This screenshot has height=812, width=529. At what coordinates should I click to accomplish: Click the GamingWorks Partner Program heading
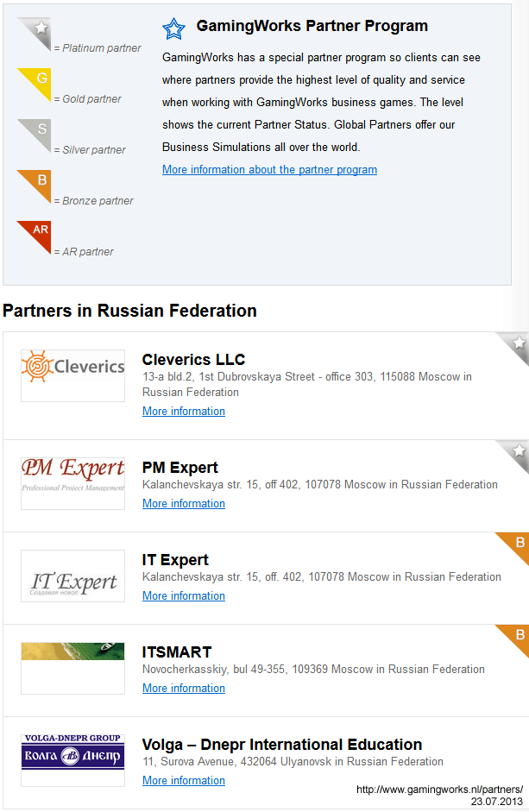(x=312, y=26)
